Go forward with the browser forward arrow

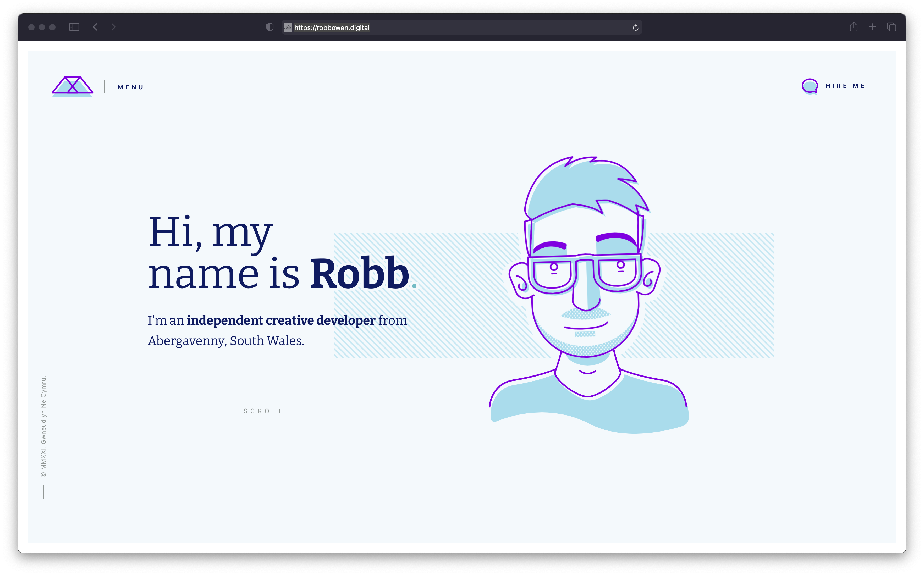(x=113, y=27)
